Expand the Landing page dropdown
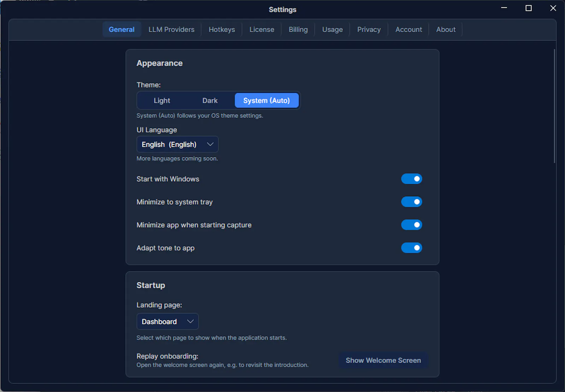 [168, 321]
